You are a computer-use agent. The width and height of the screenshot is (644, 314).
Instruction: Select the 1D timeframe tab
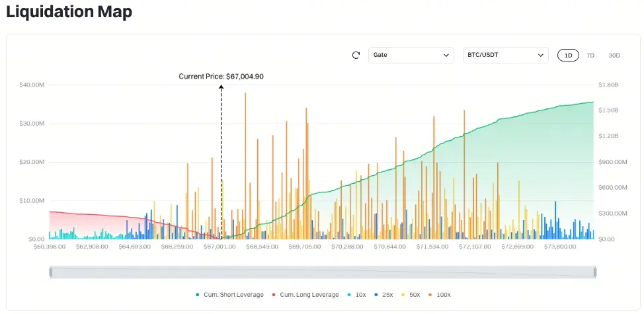point(568,55)
